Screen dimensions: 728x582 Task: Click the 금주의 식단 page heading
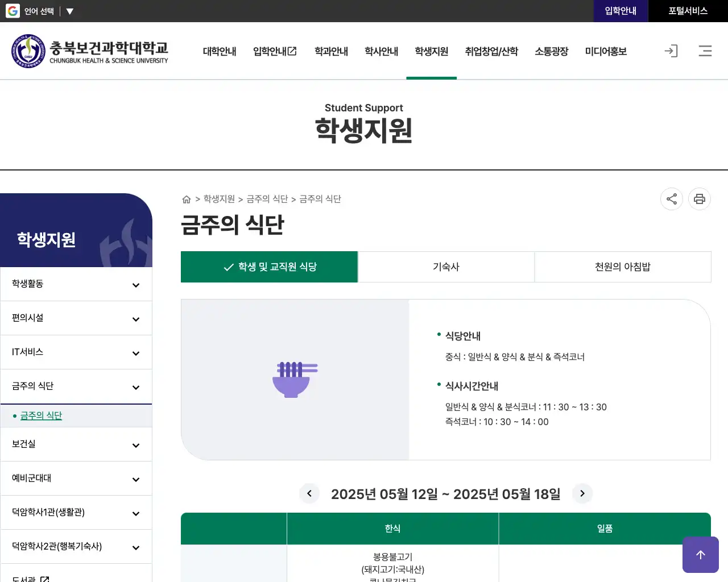coord(232,225)
